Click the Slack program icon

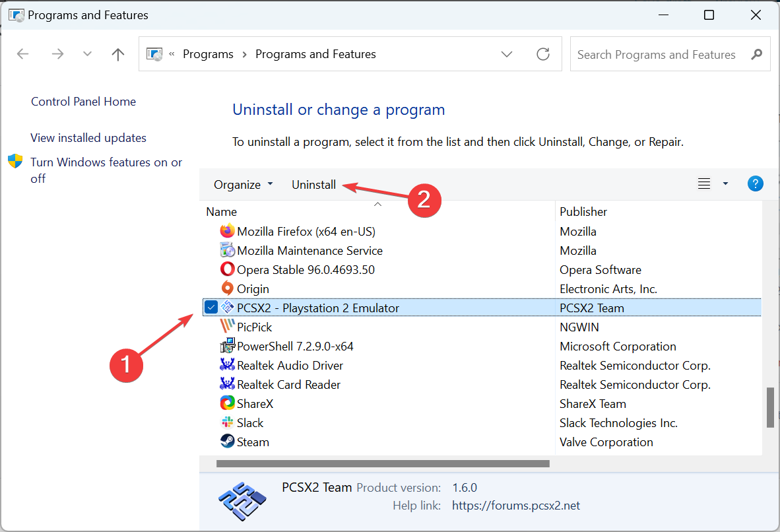227,422
